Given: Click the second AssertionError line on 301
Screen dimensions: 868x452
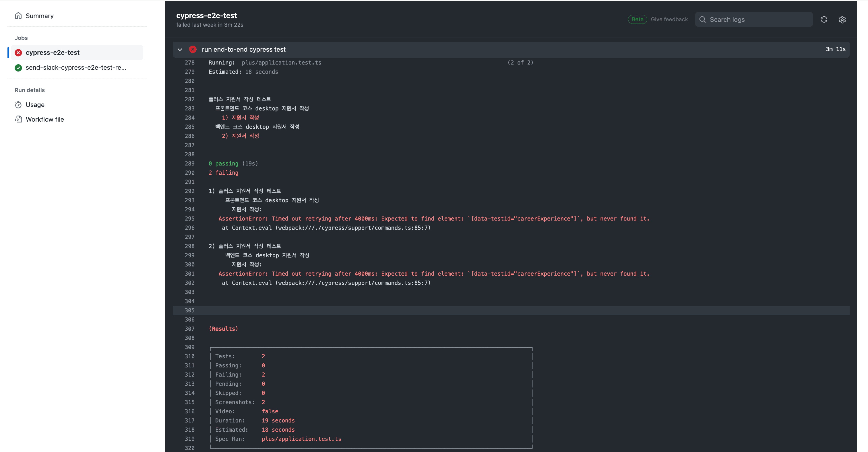Looking at the screenshot, I should click(x=434, y=274).
